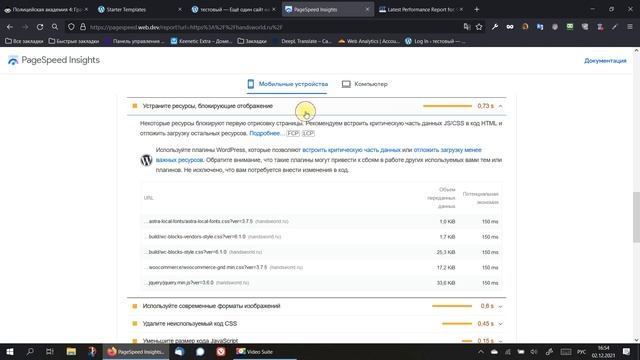Open File Explorer from the taskbar
The image size is (640, 360).
(71, 351)
